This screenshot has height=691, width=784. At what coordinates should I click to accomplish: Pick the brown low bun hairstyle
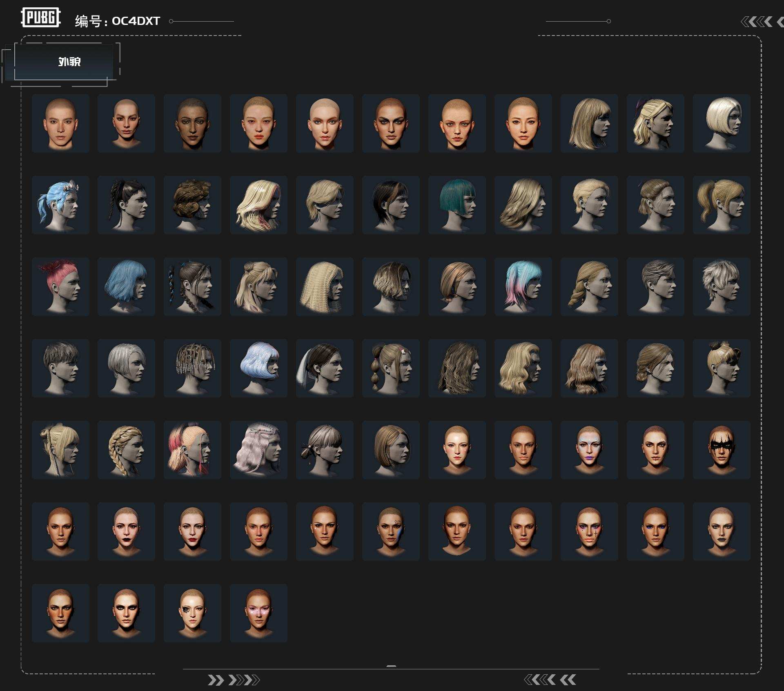655,368
